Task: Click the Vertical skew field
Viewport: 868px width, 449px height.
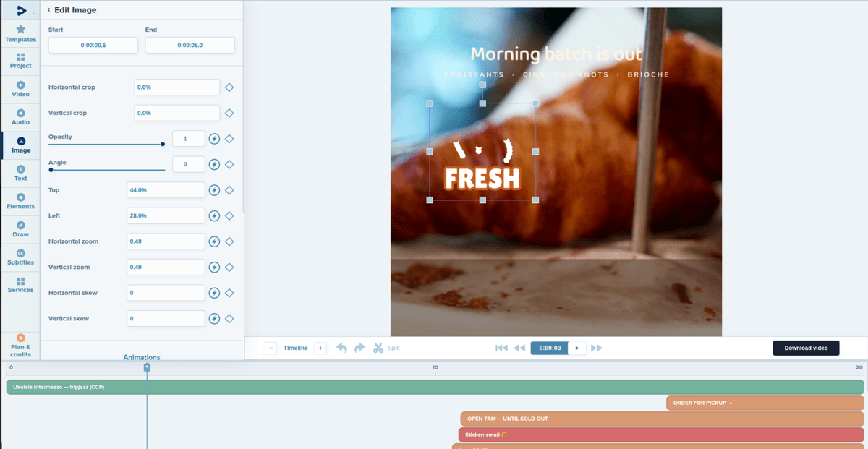Action: pyautogui.click(x=166, y=318)
